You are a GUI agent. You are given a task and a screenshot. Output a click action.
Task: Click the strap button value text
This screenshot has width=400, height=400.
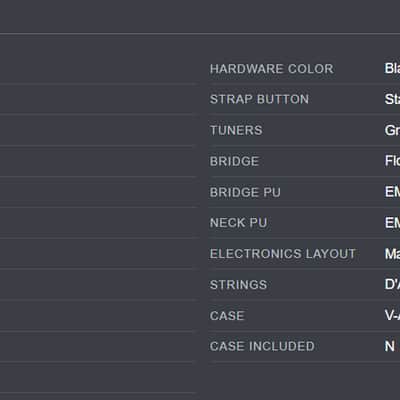392,99
